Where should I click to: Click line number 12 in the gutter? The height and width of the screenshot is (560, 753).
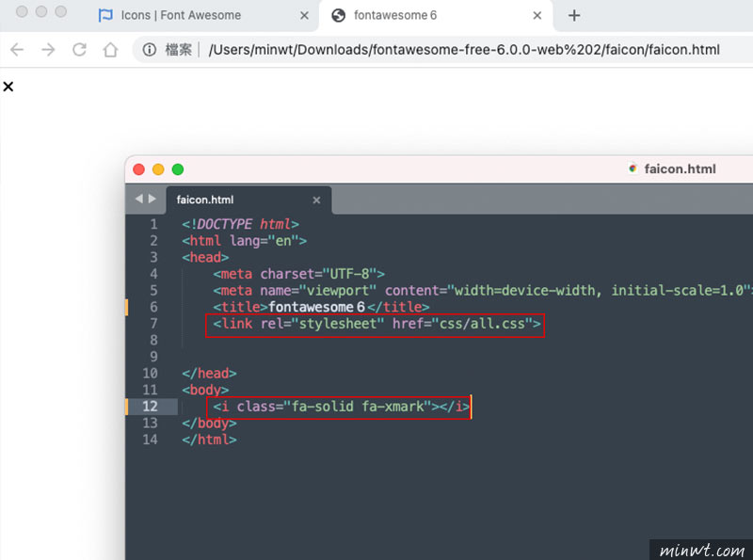(150, 407)
